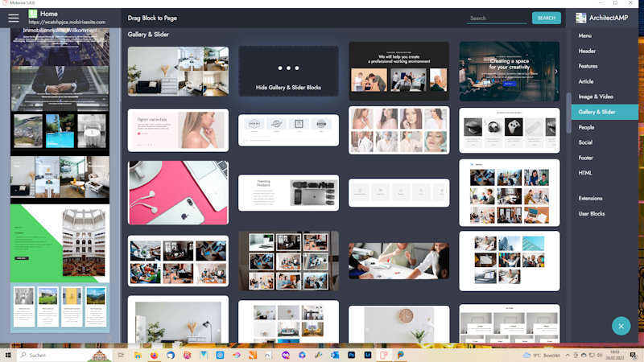Select the pink desk phone image block
The image size is (644, 362).
178,192
